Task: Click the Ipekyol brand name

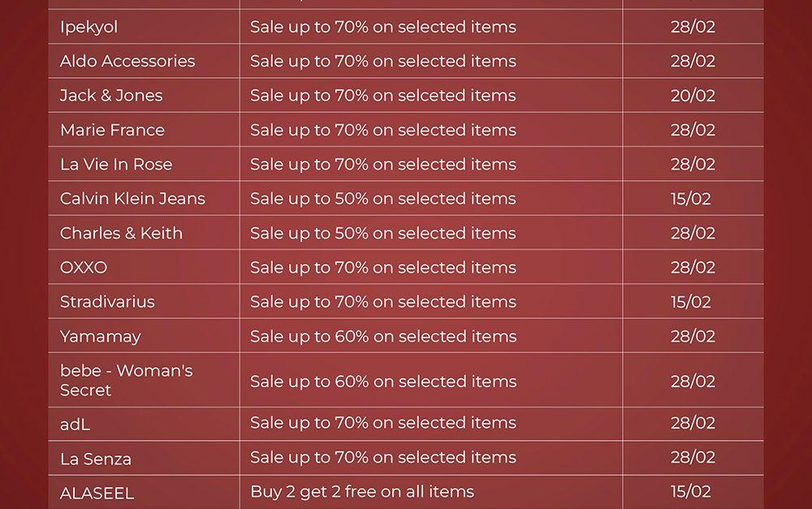Action: (89, 27)
